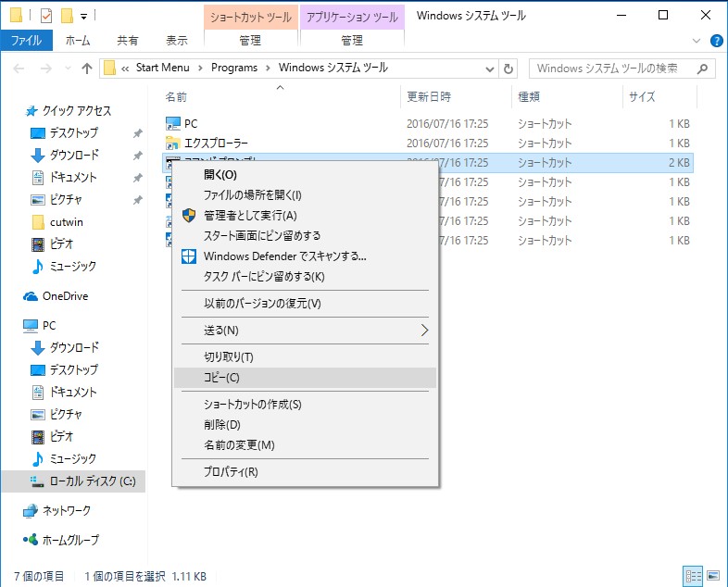Select ファイルの場所を開く(I)
This screenshot has width=728, height=587.
pyautogui.click(x=305, y=194)
